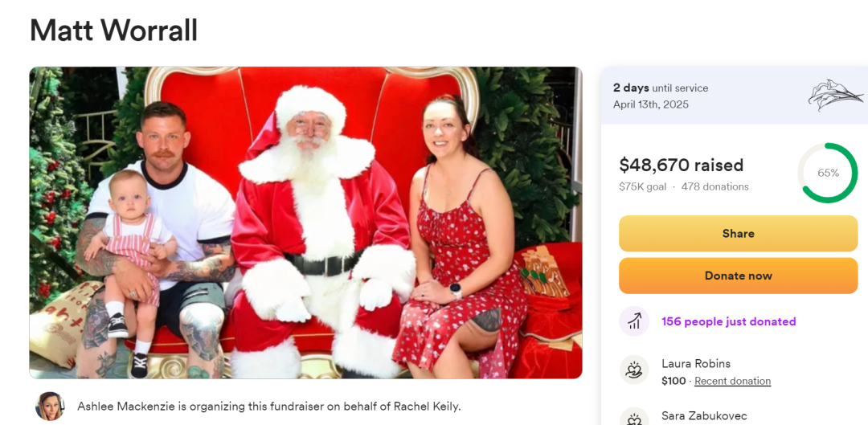Click the Matt Worrall page title
Screen dimensions: 868x425
coord(113,31)
